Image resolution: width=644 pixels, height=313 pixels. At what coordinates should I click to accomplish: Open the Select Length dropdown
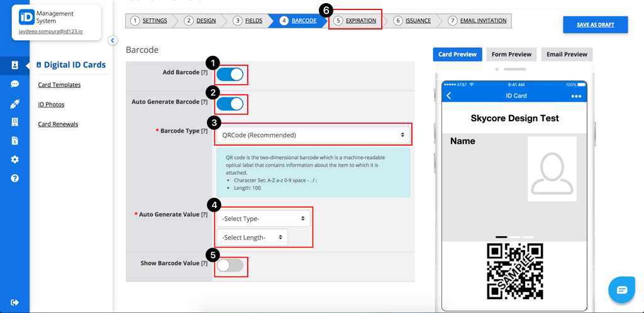pos(252,237)
